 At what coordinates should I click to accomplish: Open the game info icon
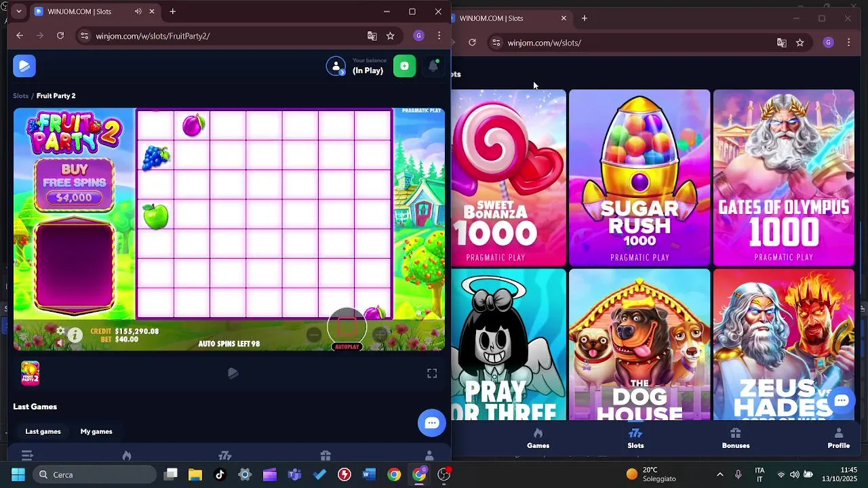(x=75, y=335)
